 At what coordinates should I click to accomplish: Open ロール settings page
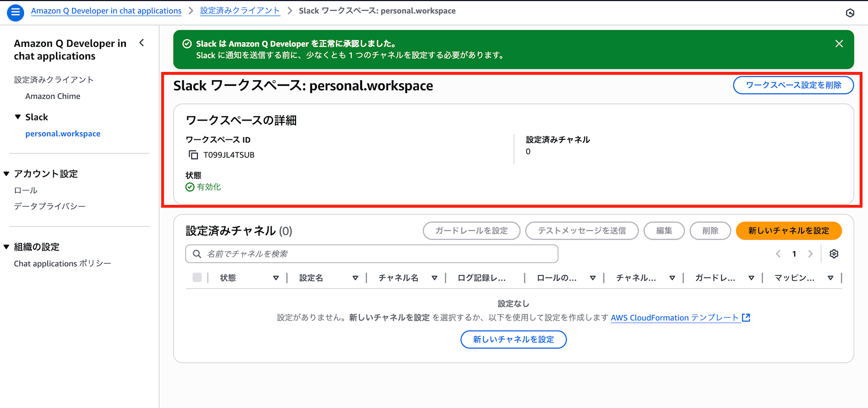(26, 191)
